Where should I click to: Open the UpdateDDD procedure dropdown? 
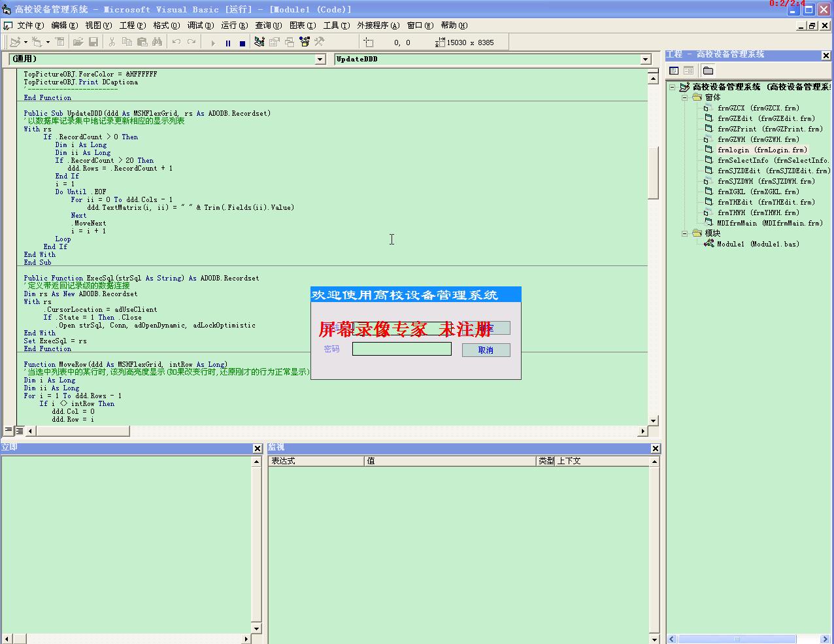pos(645,59)
